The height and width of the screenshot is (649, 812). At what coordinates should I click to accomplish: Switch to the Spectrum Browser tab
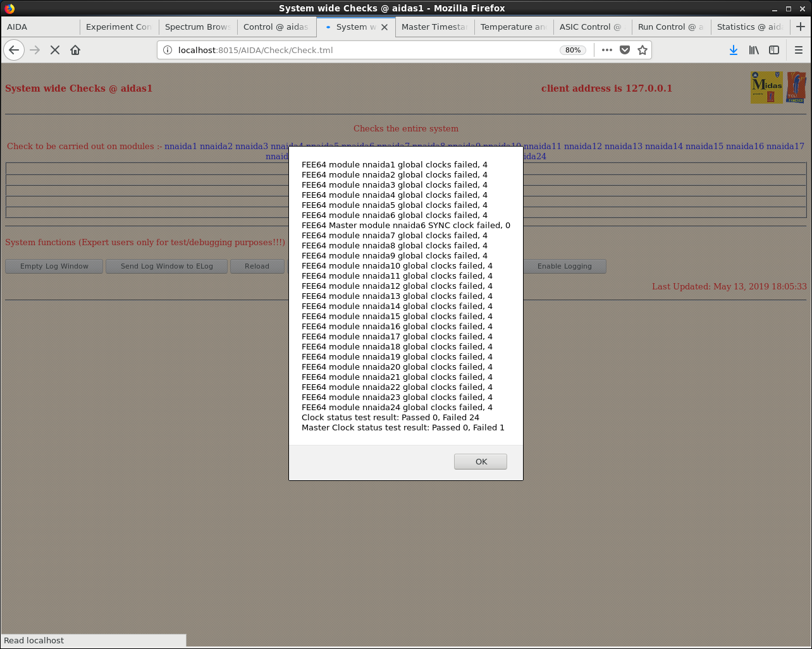coord(198,27)
